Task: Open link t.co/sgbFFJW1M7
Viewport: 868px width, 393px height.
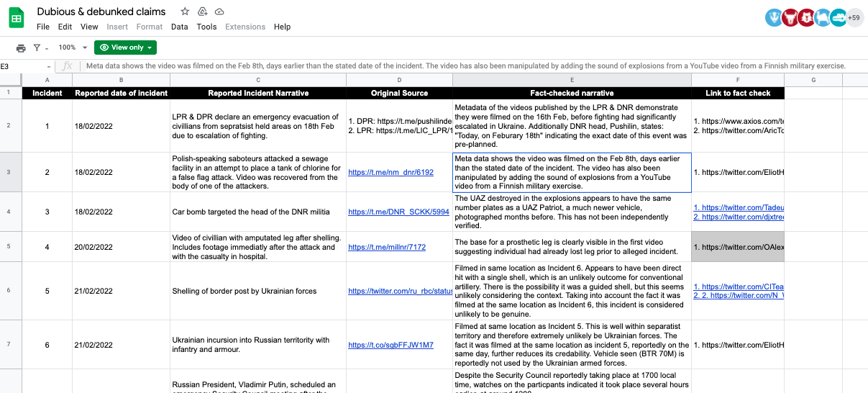Action: coord(390,345)
